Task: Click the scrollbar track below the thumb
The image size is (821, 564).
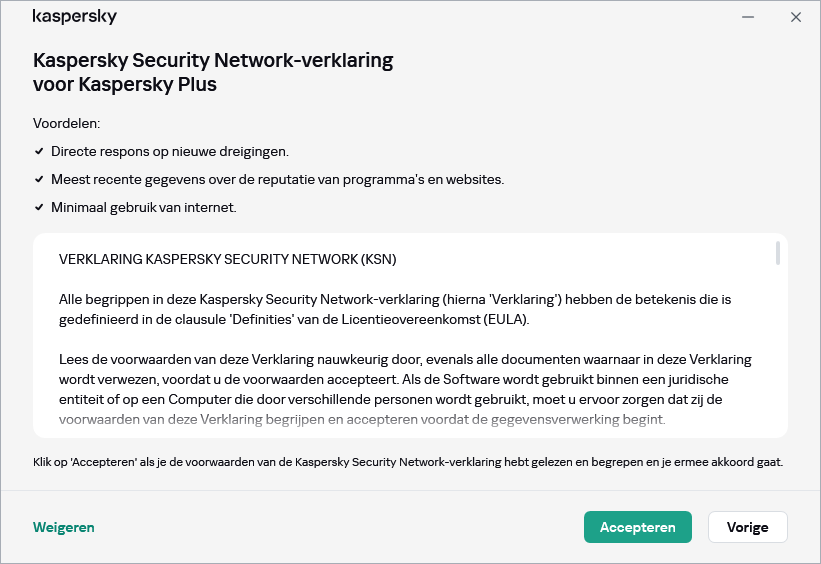Action: pos(777,350)
